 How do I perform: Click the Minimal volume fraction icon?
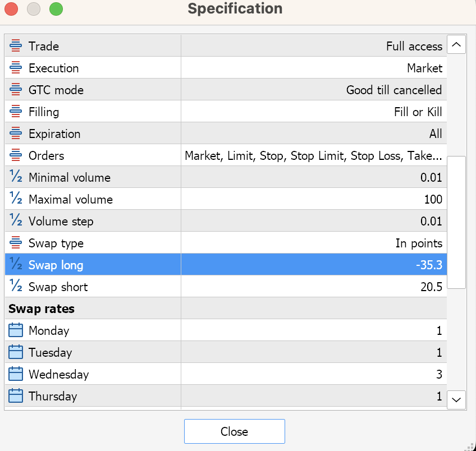click(x=16, y=177)
